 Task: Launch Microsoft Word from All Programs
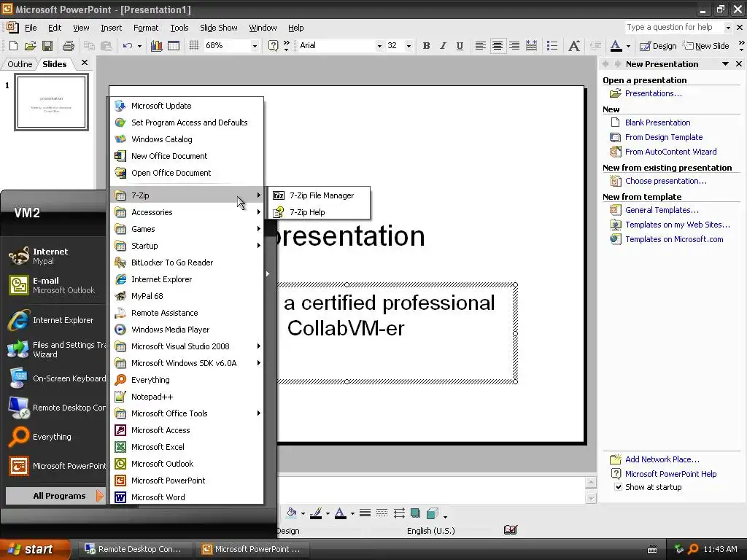tap(187, 497)
